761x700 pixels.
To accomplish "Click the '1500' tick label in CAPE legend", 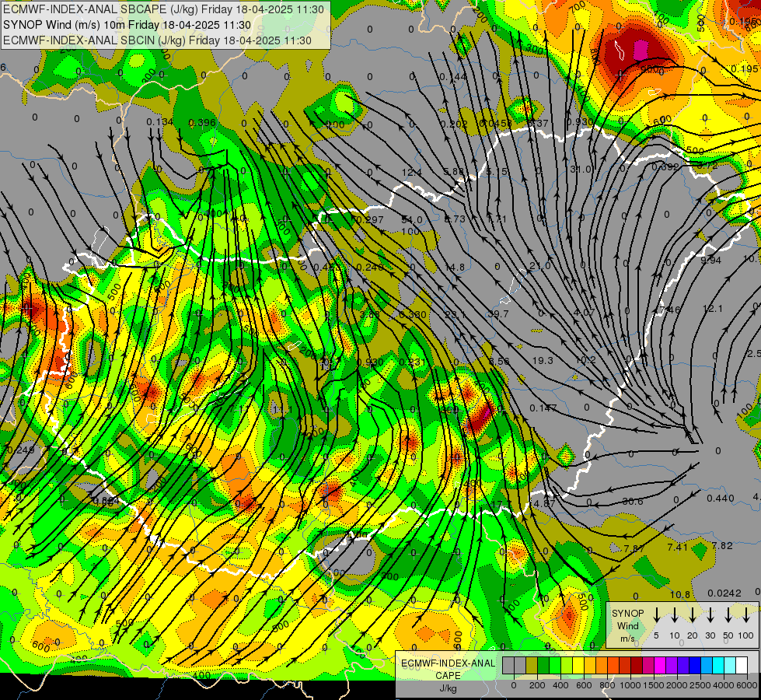I will (654, 685).
